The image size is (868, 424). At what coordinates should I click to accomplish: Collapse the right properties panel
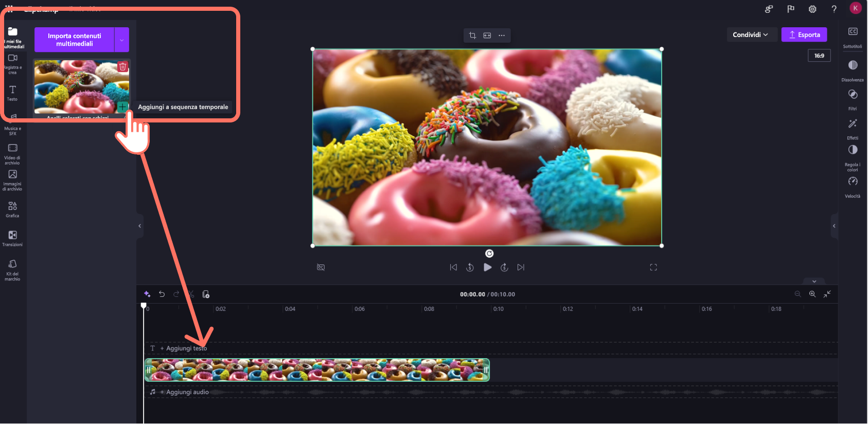(x=834, y=226)
